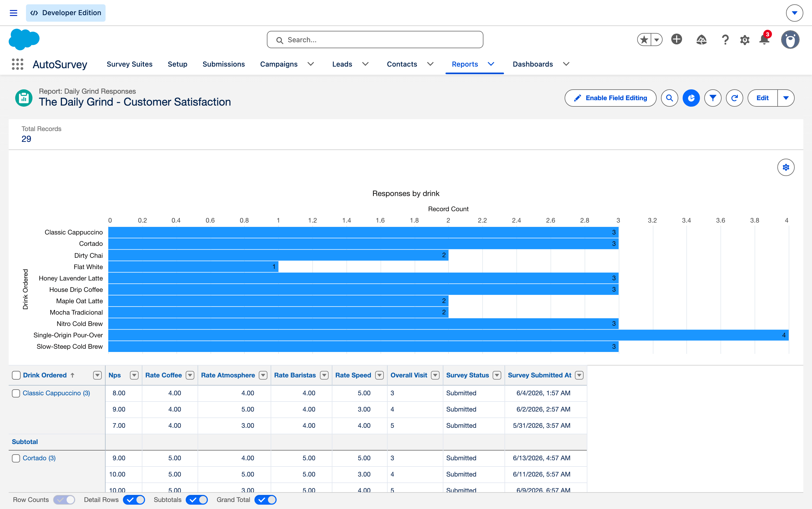Open the Trailhead guidance icon

(x=701, y=40)
